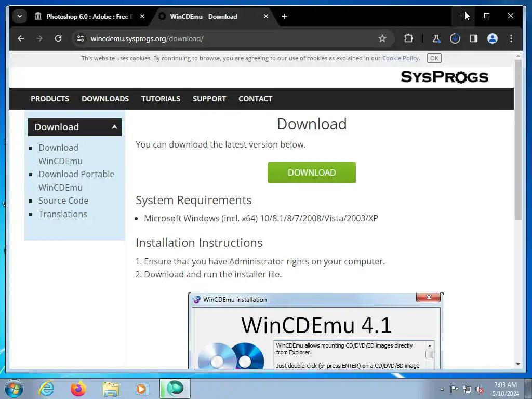
Task: Open the DOWNLOADS menu
Action: (x=105, y=99)
